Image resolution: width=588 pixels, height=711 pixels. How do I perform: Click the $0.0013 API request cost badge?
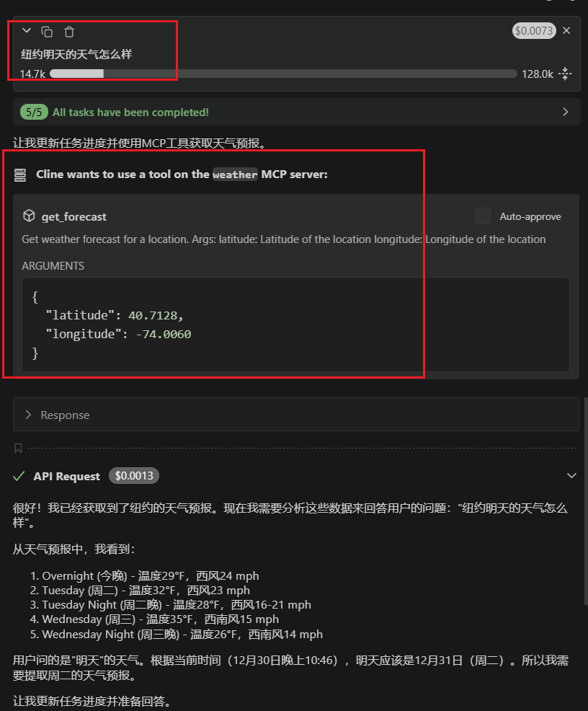(134, 476)
